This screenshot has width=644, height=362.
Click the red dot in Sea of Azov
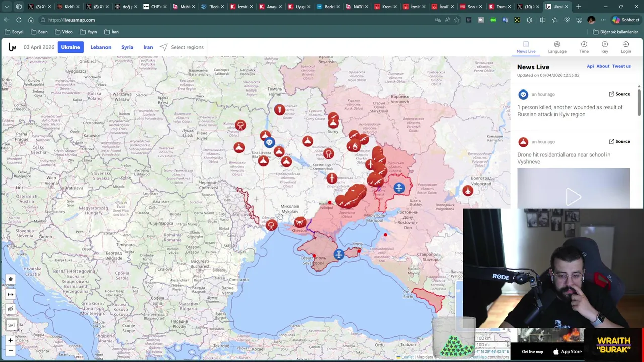coord(385,235)
